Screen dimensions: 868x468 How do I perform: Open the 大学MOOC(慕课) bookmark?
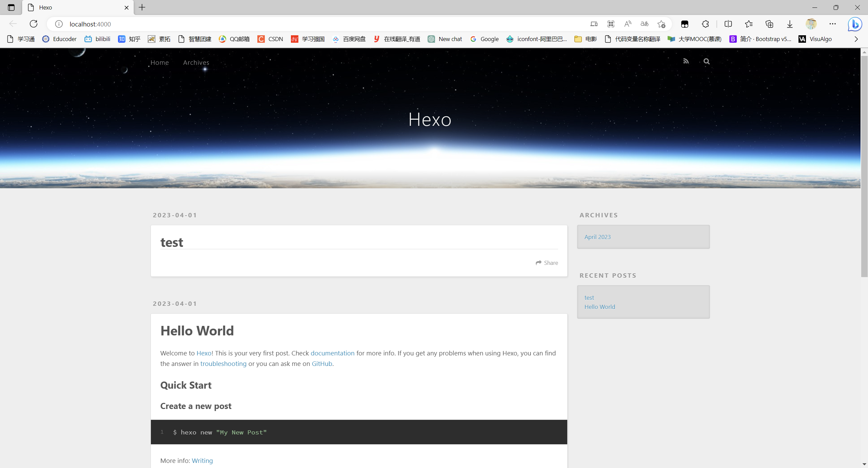tap(694, 39)
